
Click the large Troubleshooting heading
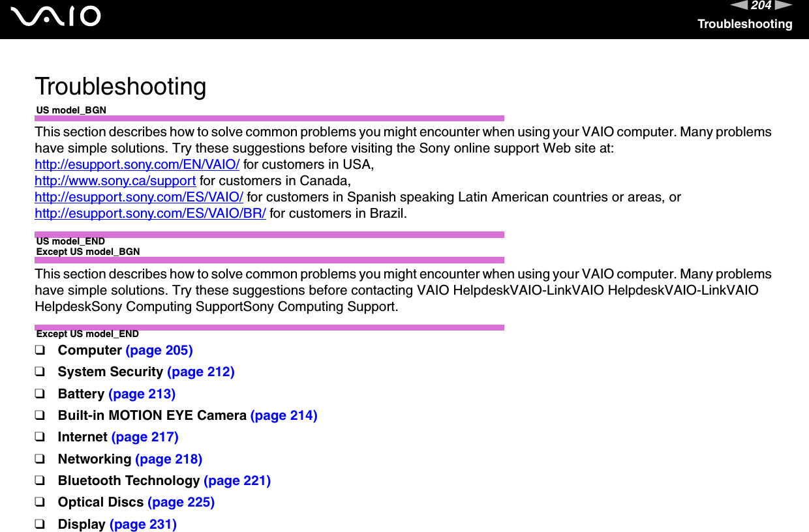pyautogui.click(x=121, y=86)
